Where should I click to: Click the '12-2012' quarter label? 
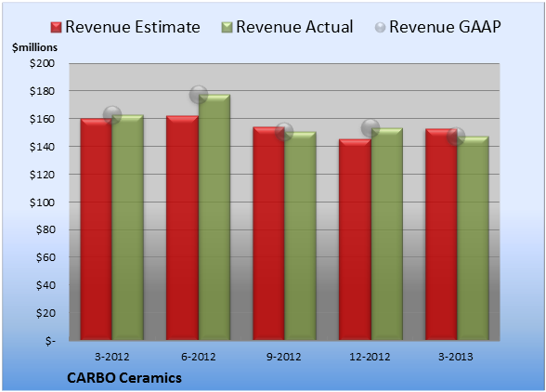pos(370,357)
